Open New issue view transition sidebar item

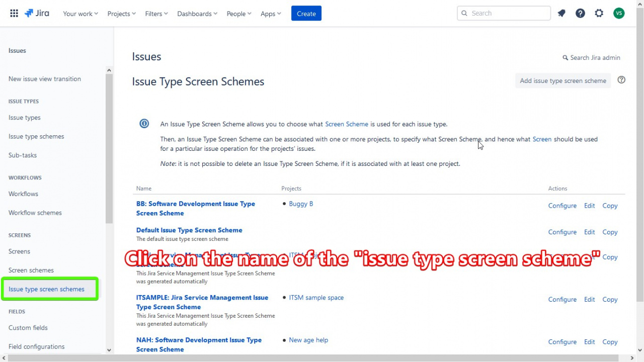[x=45, y=79]
